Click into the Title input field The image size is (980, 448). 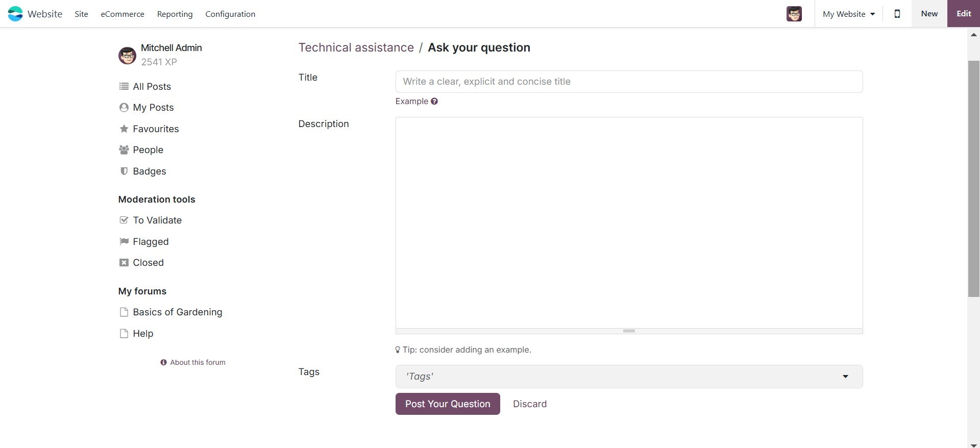pyautogui.click(x=629, y=82)
